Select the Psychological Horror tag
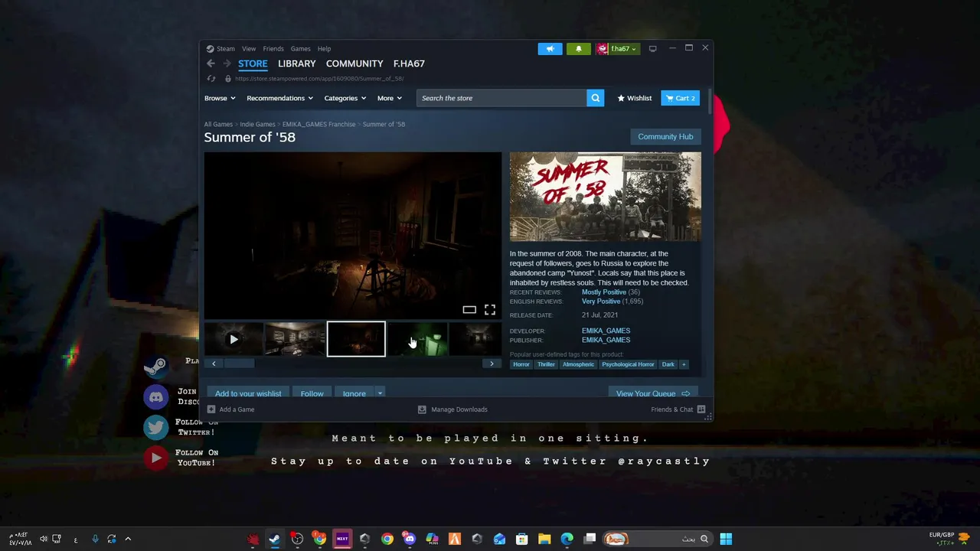Viewport: 980px width, 551px height. point(628,364)
